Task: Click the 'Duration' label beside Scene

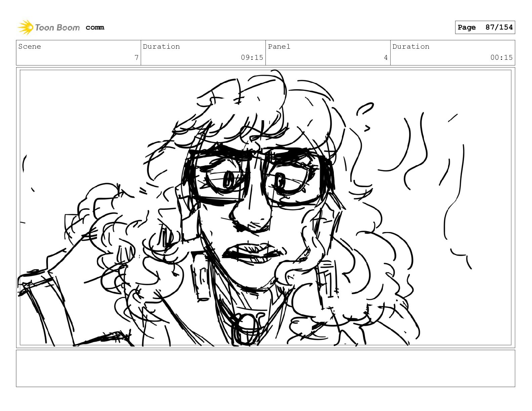Action: 161,46
